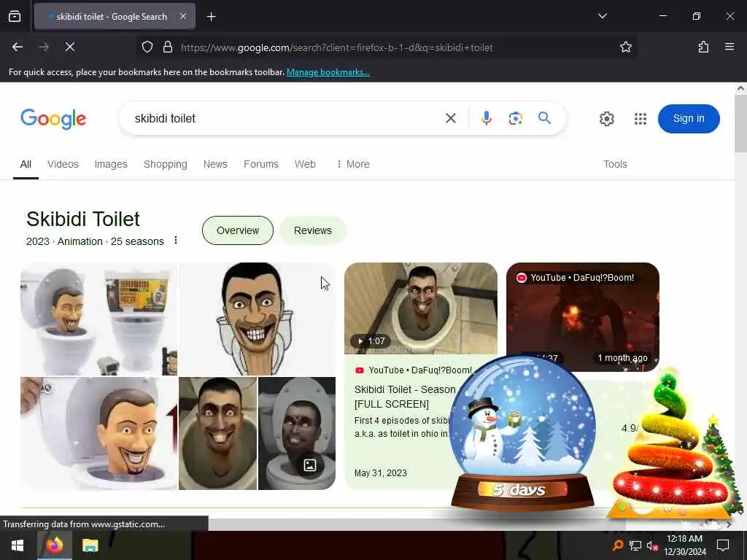Open Windows notification center icon

(x=723, y=545)
